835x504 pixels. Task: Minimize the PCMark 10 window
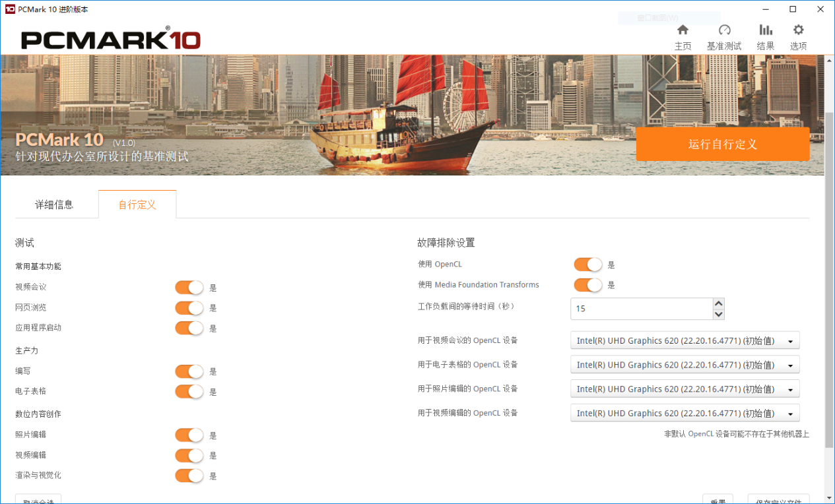pos(766,9)
